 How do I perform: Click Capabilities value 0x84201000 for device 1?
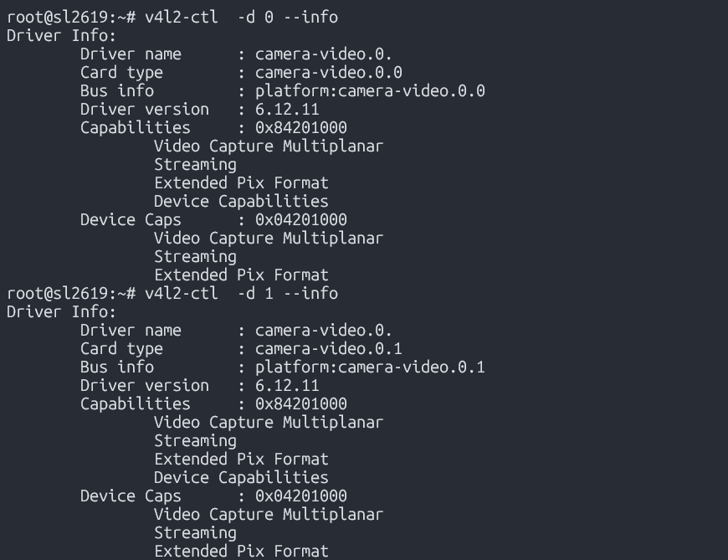point(300,403)
